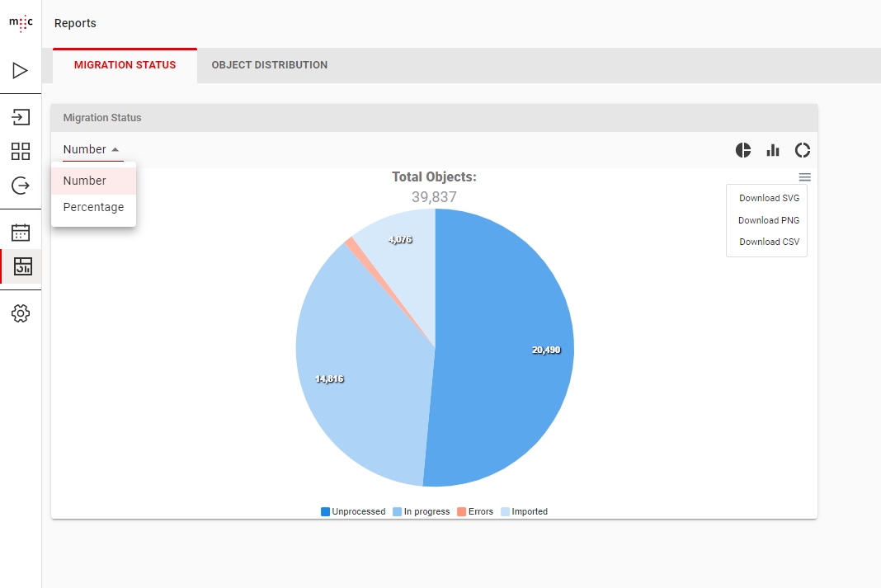Switch to bar chart view

coord(773,150)
